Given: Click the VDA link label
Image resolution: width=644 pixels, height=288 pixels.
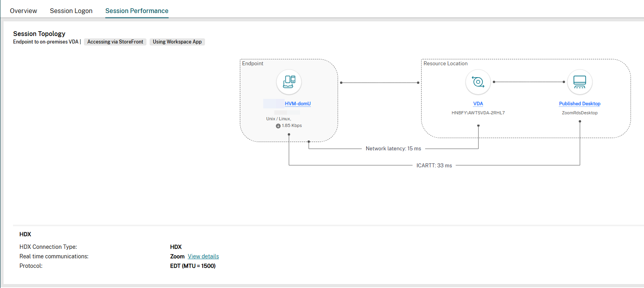Looking at the screenshot, I should tap(478, 104).
